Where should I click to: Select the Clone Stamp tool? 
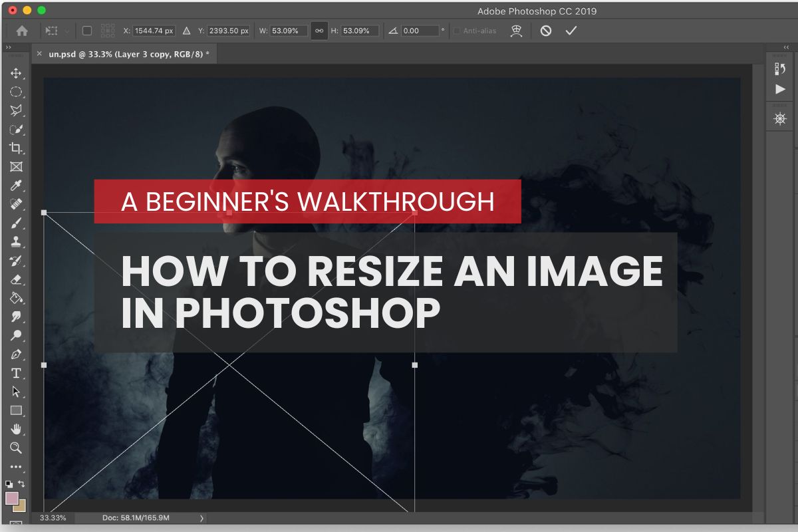16,241
